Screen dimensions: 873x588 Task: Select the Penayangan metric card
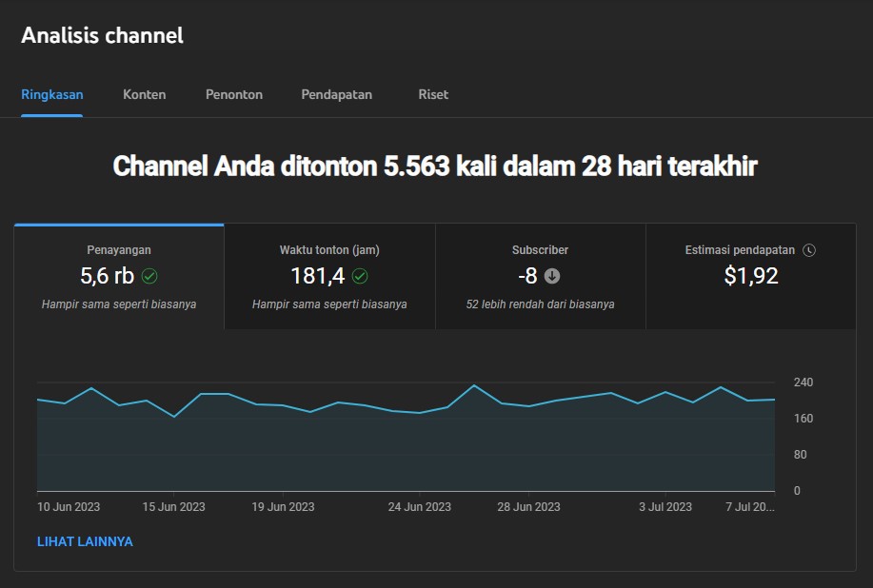pos(119,277)
